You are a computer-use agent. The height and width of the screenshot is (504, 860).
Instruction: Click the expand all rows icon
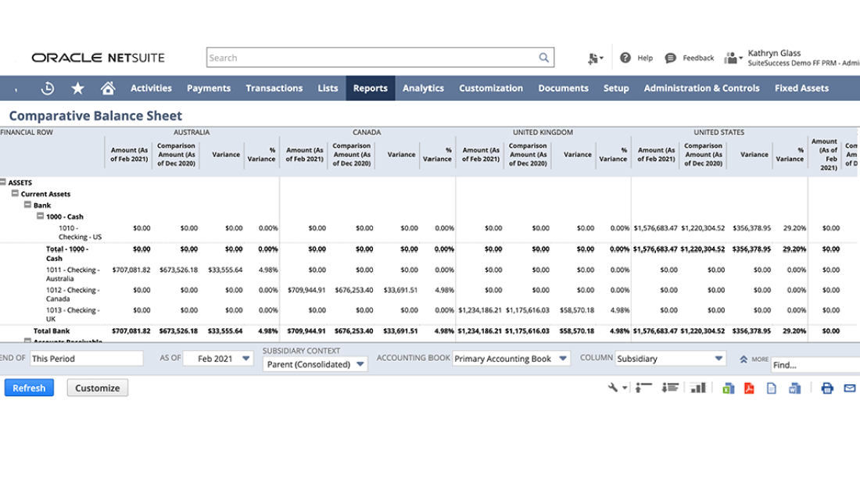(670, 388)
